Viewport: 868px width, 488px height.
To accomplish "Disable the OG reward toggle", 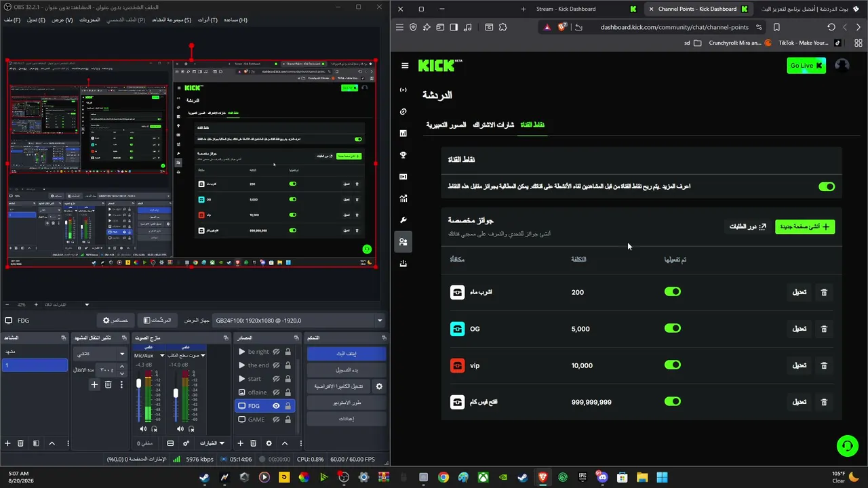I will pos(673,328).
